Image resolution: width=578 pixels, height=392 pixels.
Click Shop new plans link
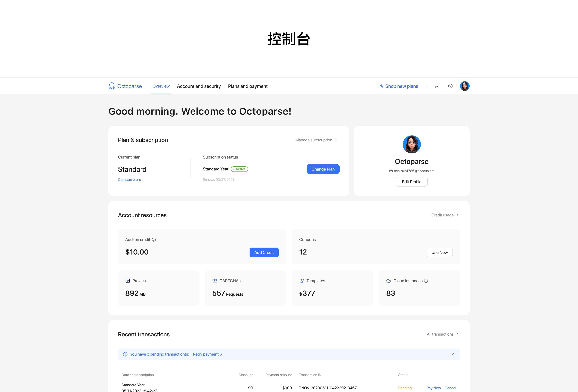point(402,86)
